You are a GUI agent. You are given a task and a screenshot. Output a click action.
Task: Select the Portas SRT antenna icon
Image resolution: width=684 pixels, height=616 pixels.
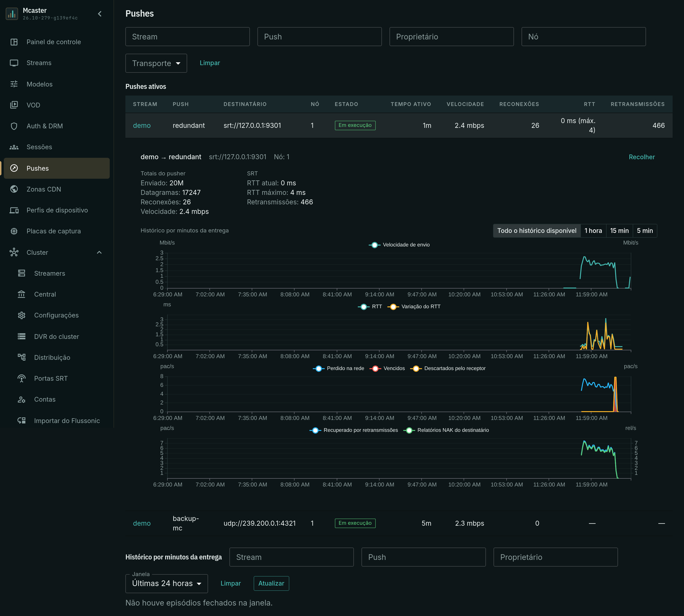point(22,378)
